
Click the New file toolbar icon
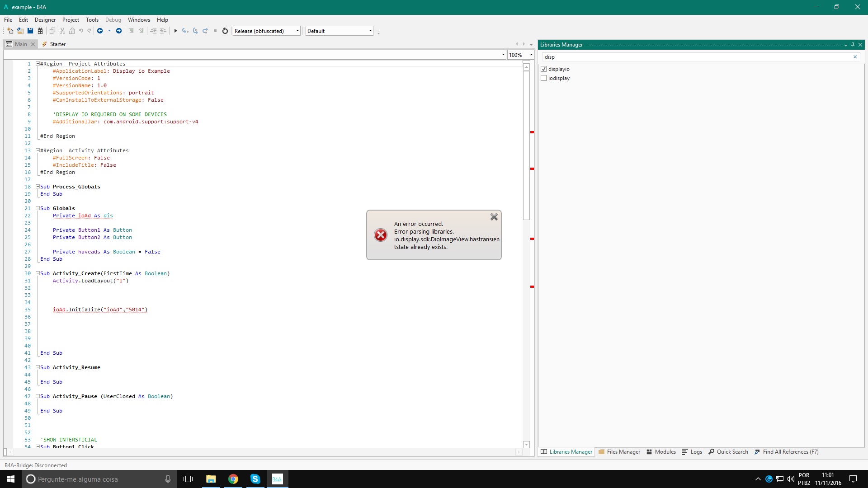10,31
